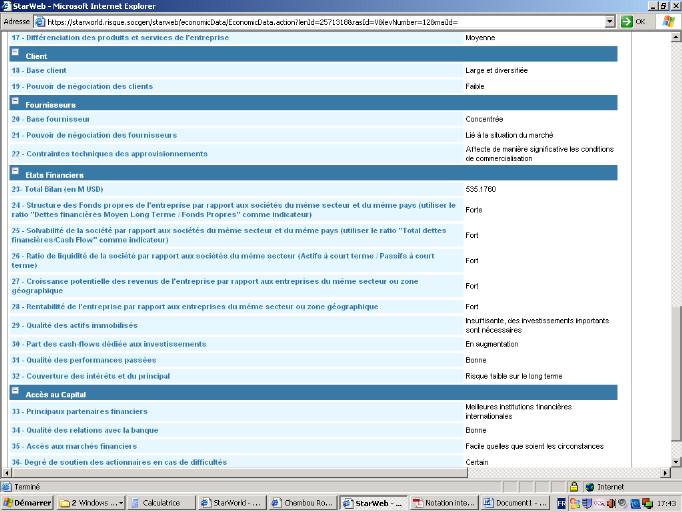Collapse the Client section
The height and width of the screenshot is (512, 682).
click(15, 52)
